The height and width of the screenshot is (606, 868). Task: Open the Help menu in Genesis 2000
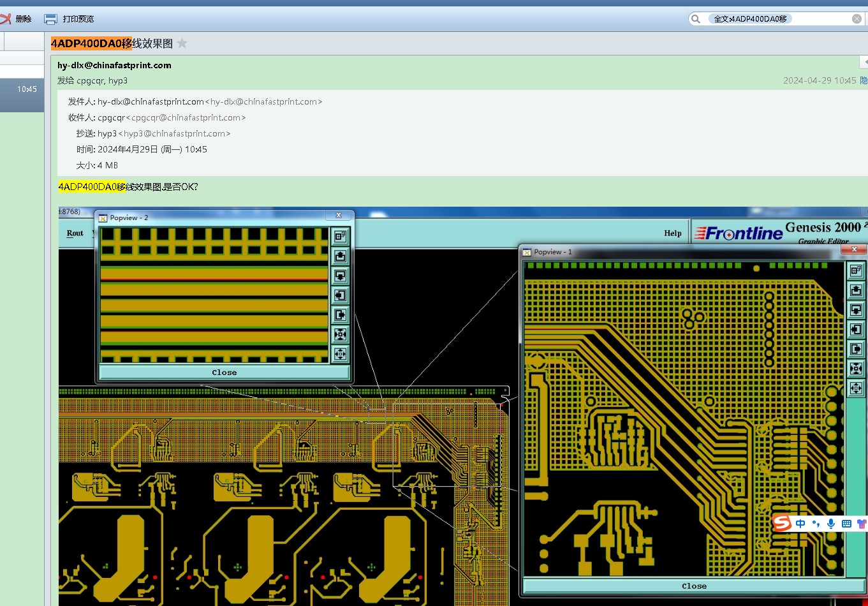(x=673, y=233)
